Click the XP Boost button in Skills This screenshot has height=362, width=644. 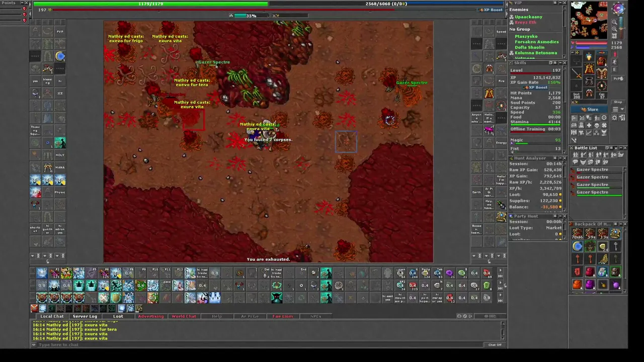point(537,87)
